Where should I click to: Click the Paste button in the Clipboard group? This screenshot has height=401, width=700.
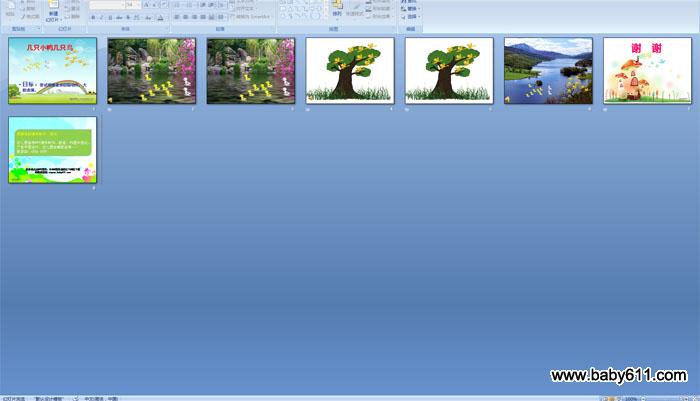(10, 10)
